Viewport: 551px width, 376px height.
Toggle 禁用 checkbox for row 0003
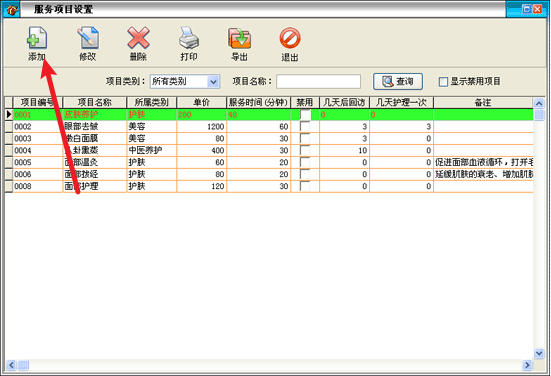pos(305,138)
